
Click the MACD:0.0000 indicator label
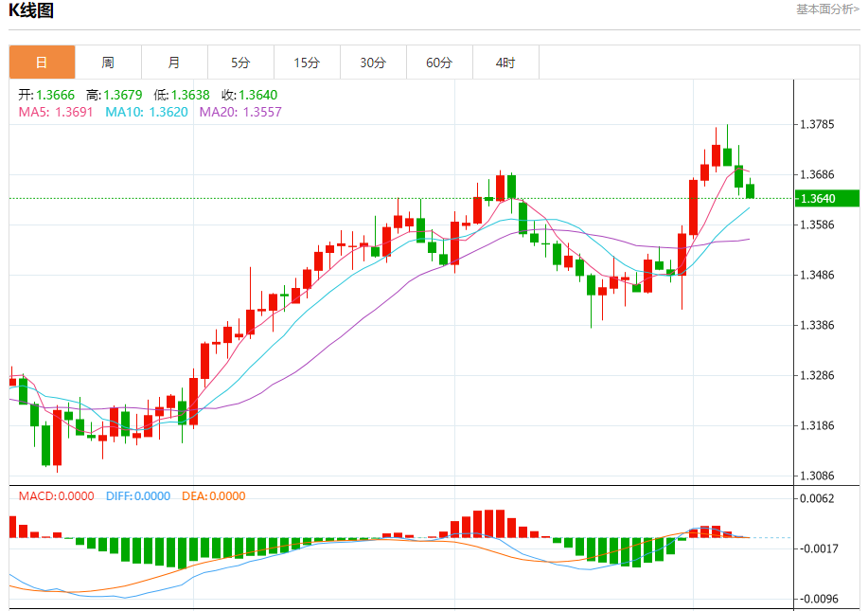tap(57, 496)
